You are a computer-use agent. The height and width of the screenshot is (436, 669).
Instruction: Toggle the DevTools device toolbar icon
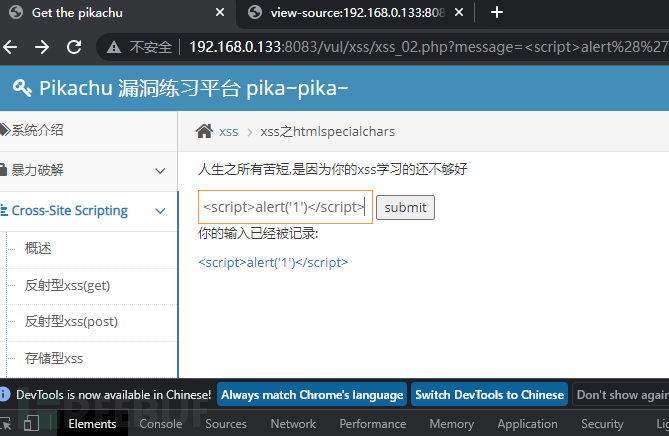tap(32, 424)
